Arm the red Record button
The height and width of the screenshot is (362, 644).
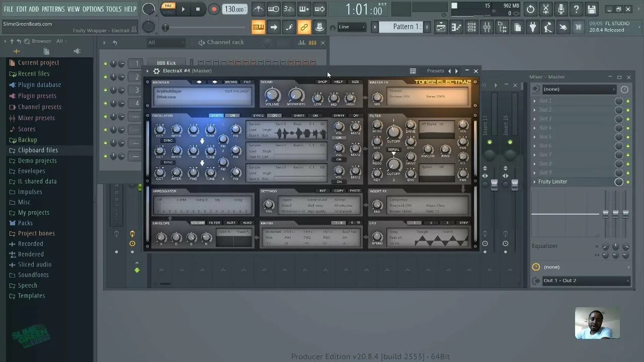coord(214,9)
